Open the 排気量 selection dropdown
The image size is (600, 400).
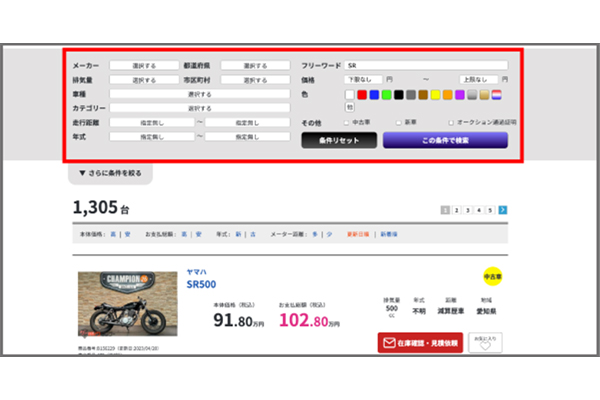(x=144, y=79)
